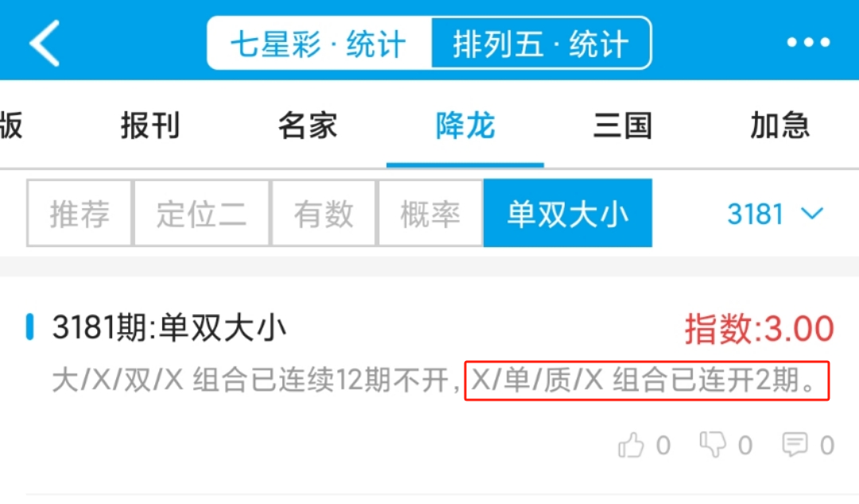Click the chevron next to 3181
This screenshot has height=504, width=859.
click(812, 214)
